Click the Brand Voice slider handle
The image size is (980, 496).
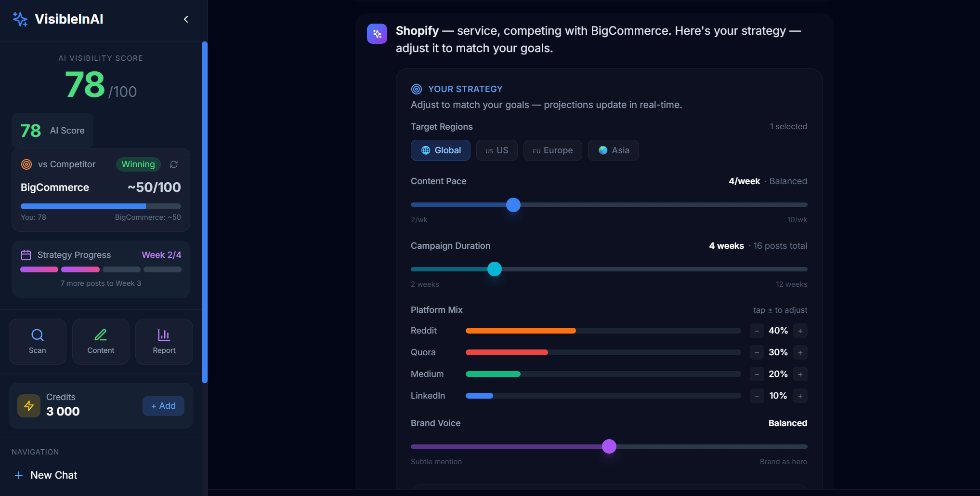[609, 446]
